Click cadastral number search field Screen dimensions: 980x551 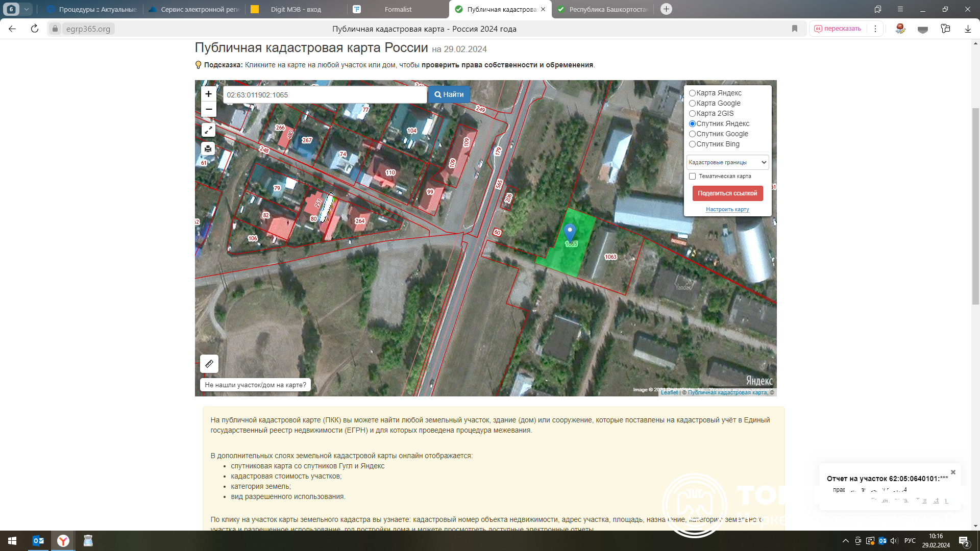click(325, 95)
